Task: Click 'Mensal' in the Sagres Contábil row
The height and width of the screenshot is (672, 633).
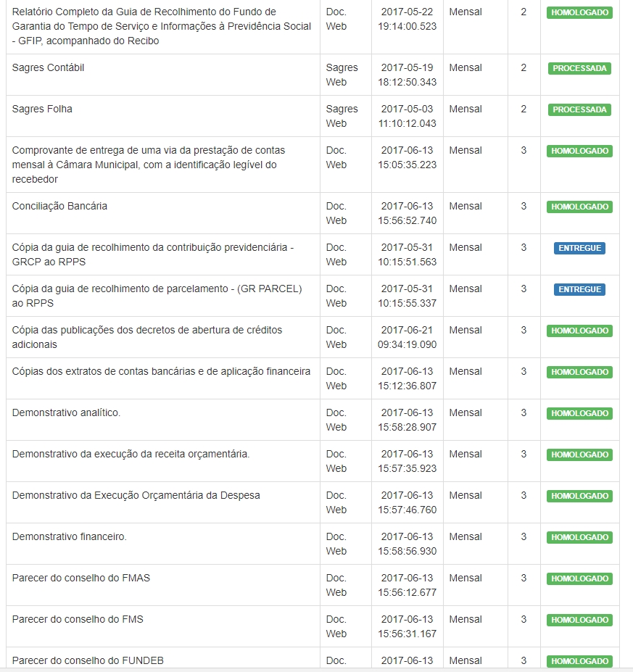Action: click(466, 67)
